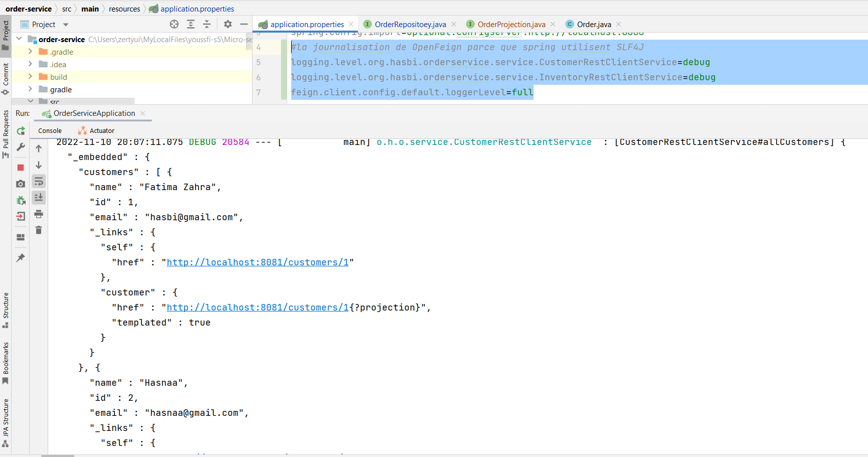Edit run configuration via wrench icon

pos(21,148)
